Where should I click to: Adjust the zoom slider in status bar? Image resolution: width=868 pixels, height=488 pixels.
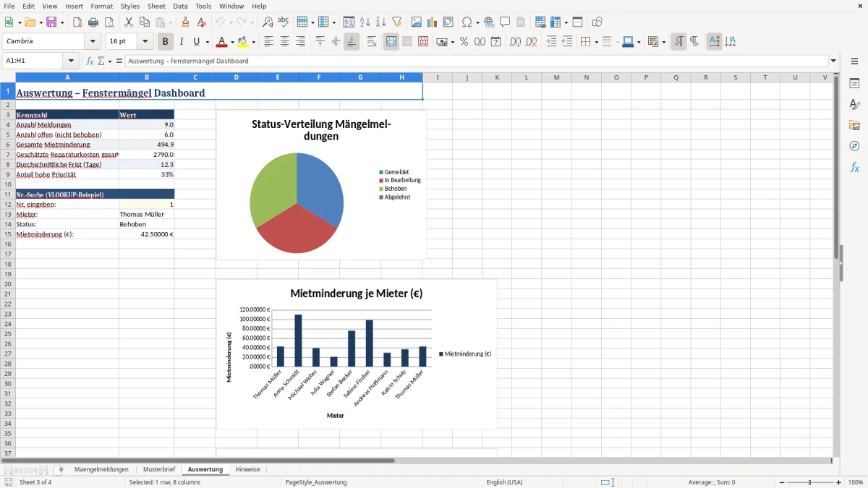coord(810,482)
